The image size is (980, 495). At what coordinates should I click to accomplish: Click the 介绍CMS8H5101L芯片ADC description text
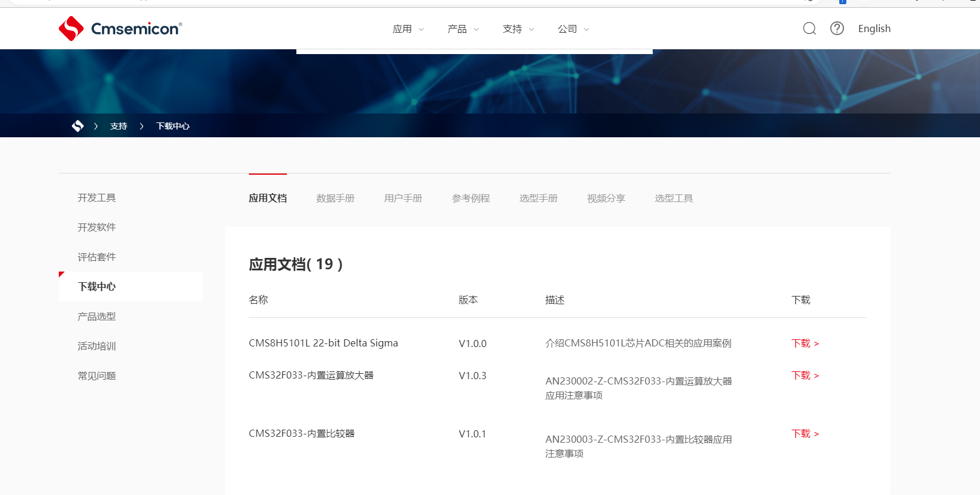coord(638,343)
